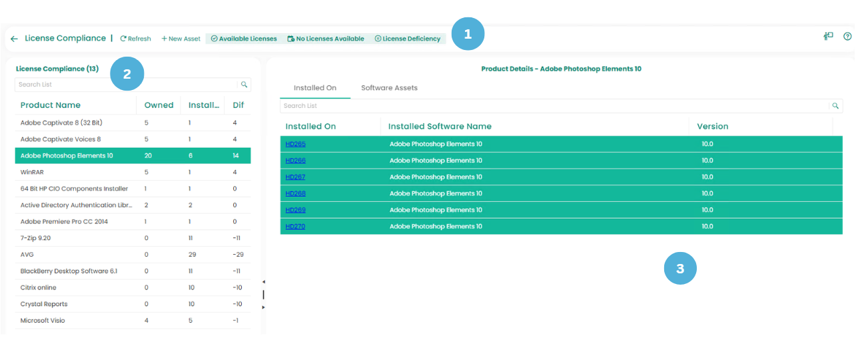Refresh the License Compliance page

pos(135,39)
